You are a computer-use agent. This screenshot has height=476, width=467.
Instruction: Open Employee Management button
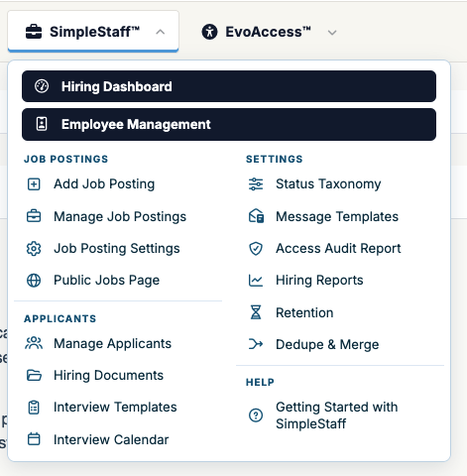pos(229,124)
